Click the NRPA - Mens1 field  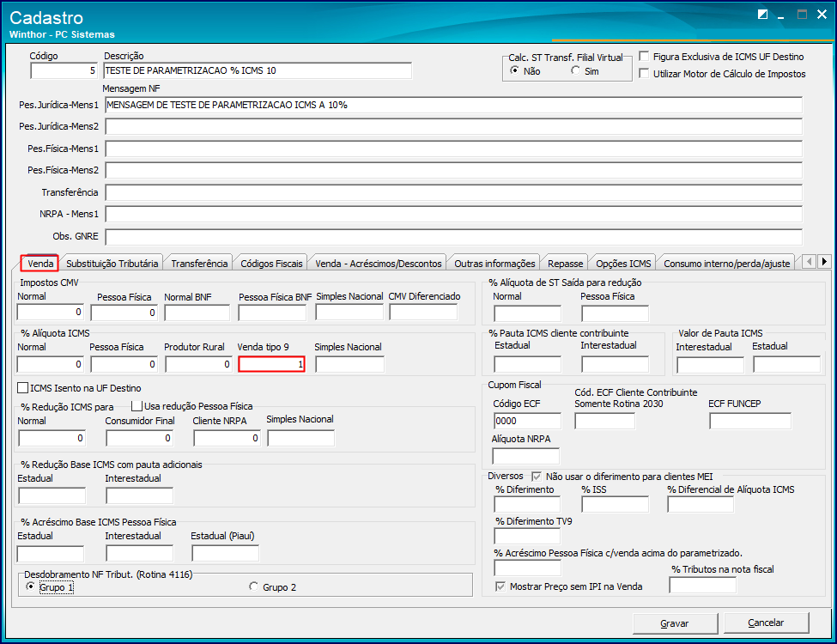click(454, 214)
